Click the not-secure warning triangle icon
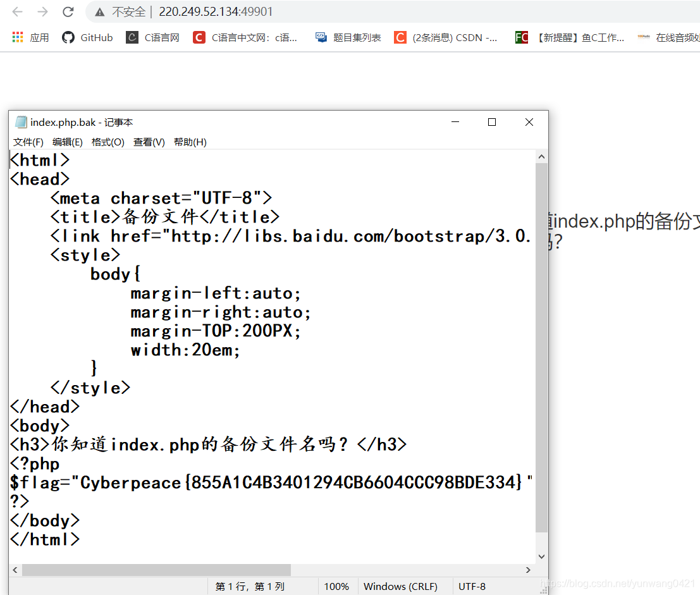The width and height of the screenshot is (700, 595). (x=99, y=12)
